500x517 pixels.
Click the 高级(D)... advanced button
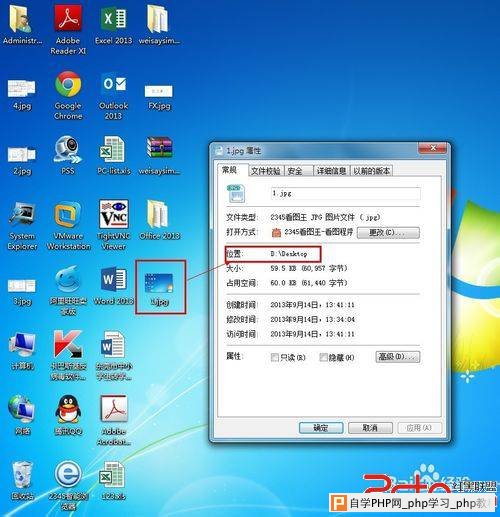point(398,357)
